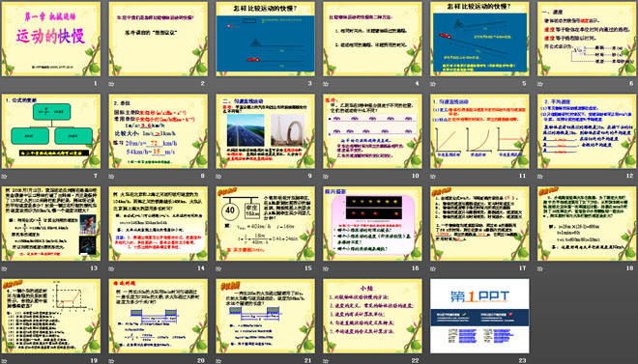This screenshot has width=638, height=364.
Task: Click the animation star icon below slide 4
Action: (325, 84)
